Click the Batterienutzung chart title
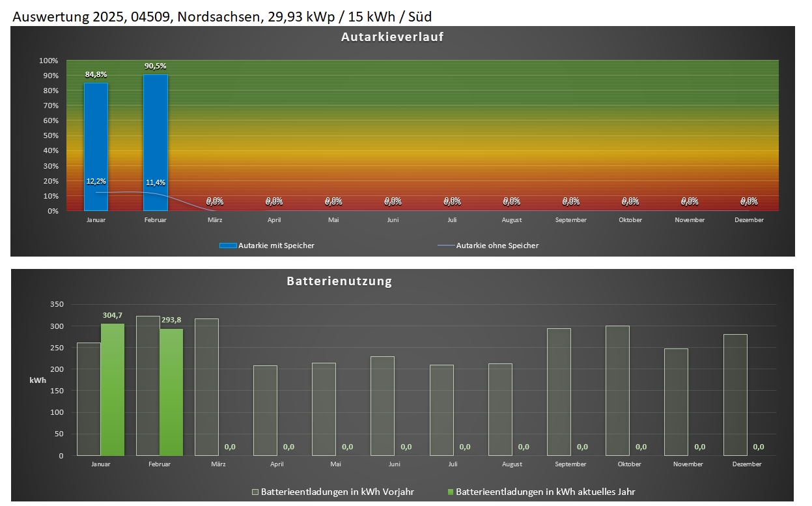Screen dimensions: 812x506 click(x=339, y=281)
